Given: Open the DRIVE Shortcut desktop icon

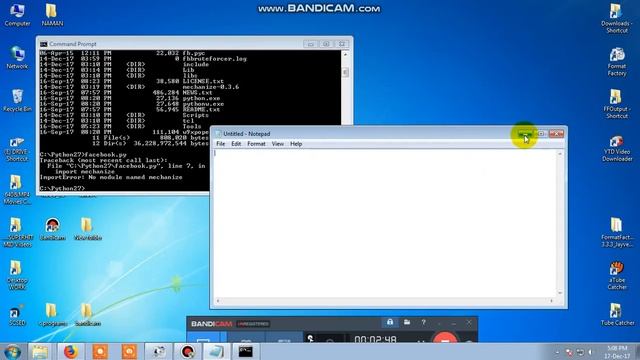Looking at the screenshot, I should coord(17,148).
